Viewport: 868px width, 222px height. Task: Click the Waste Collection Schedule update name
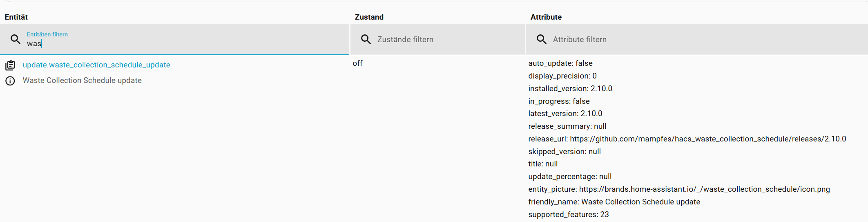[82, 81]
